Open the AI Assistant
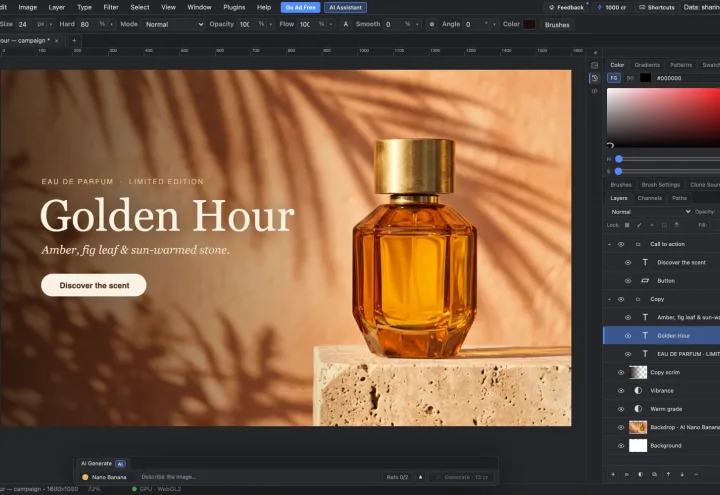The height and width of the screenshot is (495, 720). tap(345, 7)
